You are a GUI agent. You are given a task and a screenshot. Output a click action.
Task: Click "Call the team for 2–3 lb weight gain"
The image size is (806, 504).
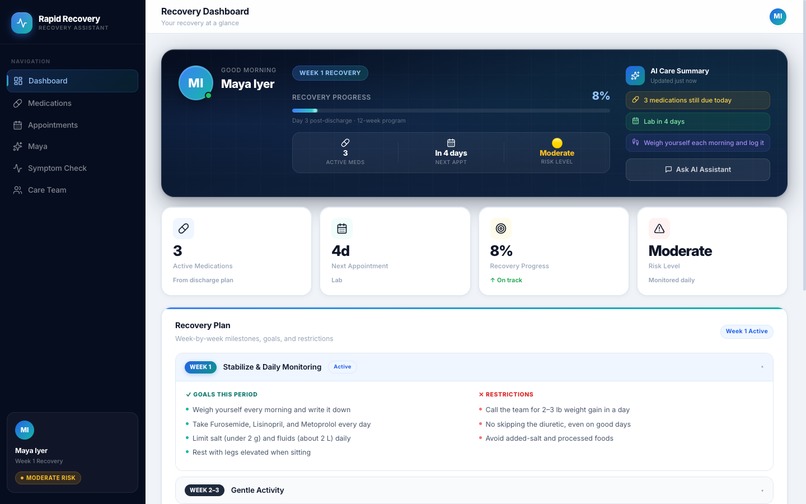(557, 410)
